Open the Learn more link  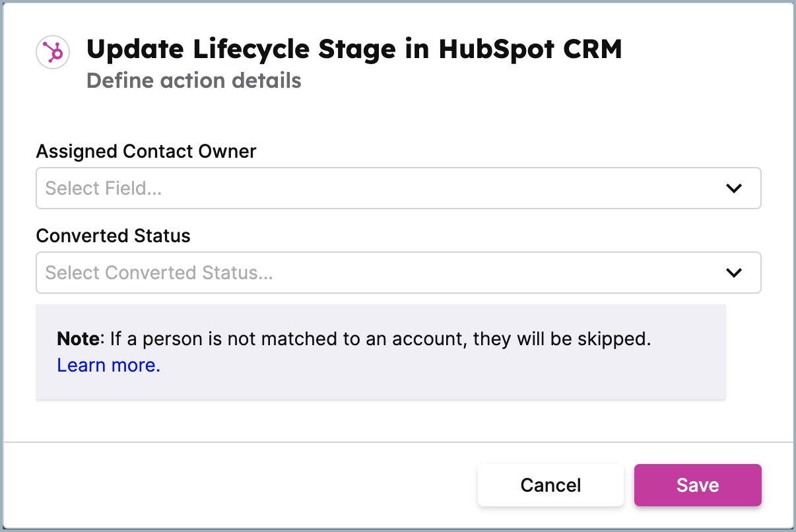click(x=109, y=365)
